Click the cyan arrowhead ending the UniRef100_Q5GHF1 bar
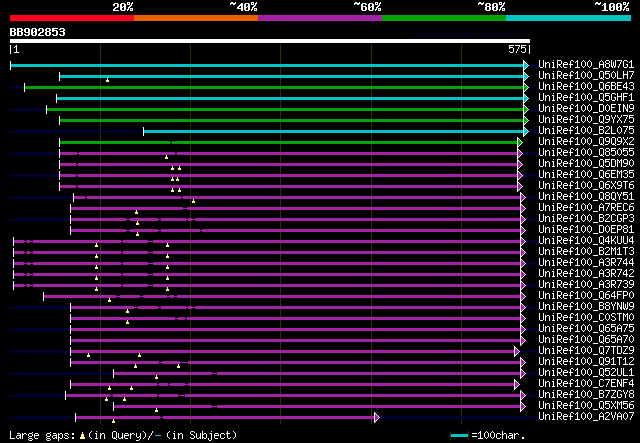The image size is (640, 443). 526,98
